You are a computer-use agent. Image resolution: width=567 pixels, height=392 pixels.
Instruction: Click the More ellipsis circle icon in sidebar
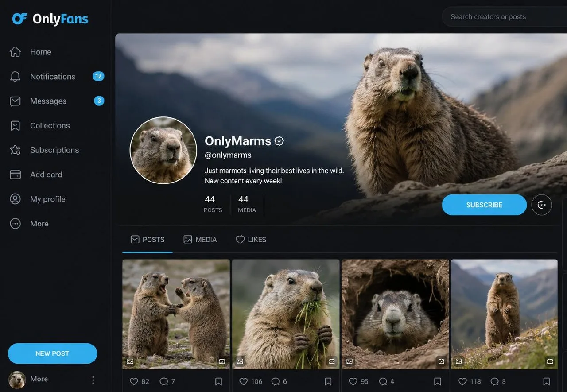tap(15, 224)
